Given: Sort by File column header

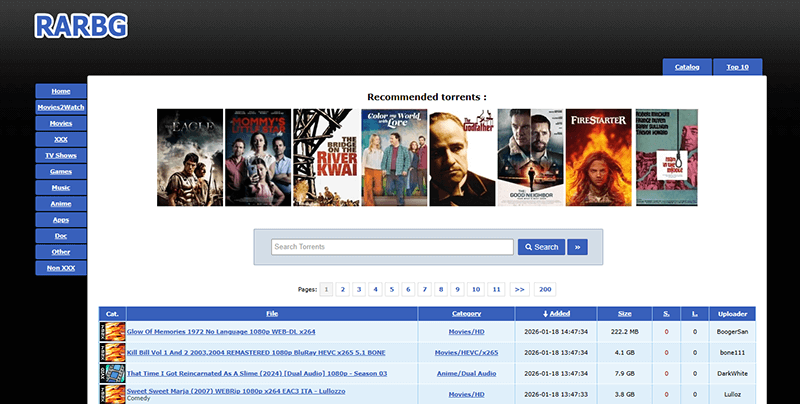Looking at the screenshot, I should pyautogui.click(x=272, y=314).
